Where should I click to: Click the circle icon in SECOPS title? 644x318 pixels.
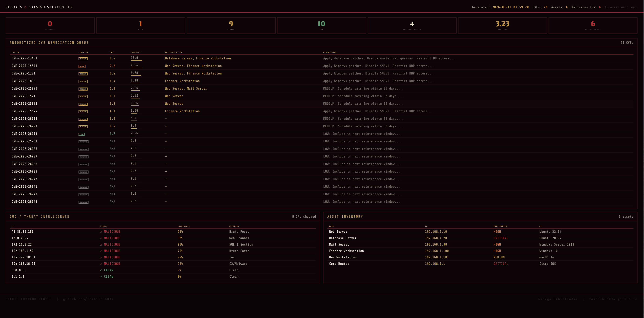coord(25,7)
